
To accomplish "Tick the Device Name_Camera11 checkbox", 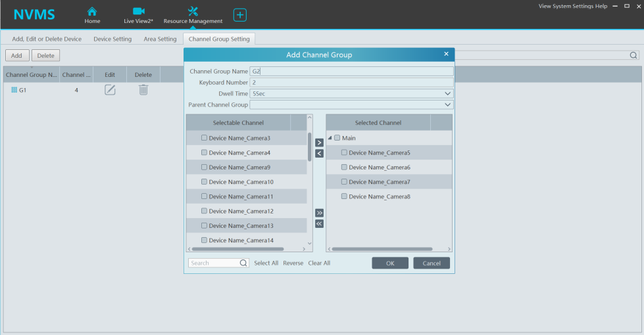I will coord(205,196).
